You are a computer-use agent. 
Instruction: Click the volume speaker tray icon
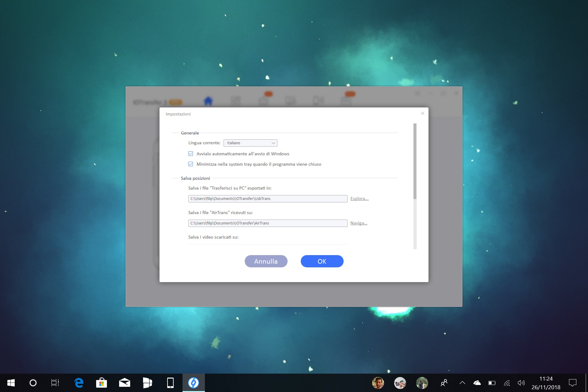(521, 383)
